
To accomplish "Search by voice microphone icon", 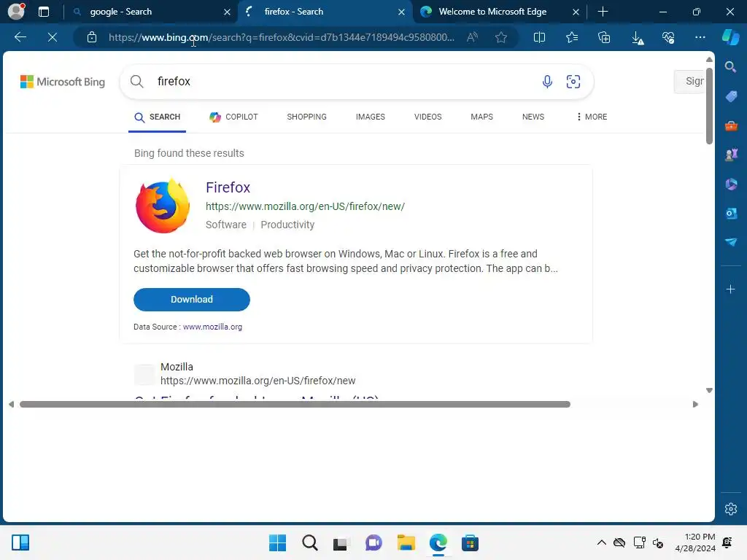I will (x=547, y=82).
